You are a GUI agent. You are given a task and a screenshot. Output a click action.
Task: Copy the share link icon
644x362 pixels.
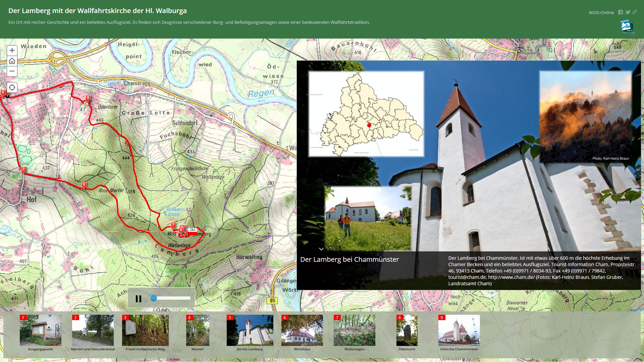tap(635, 12)
